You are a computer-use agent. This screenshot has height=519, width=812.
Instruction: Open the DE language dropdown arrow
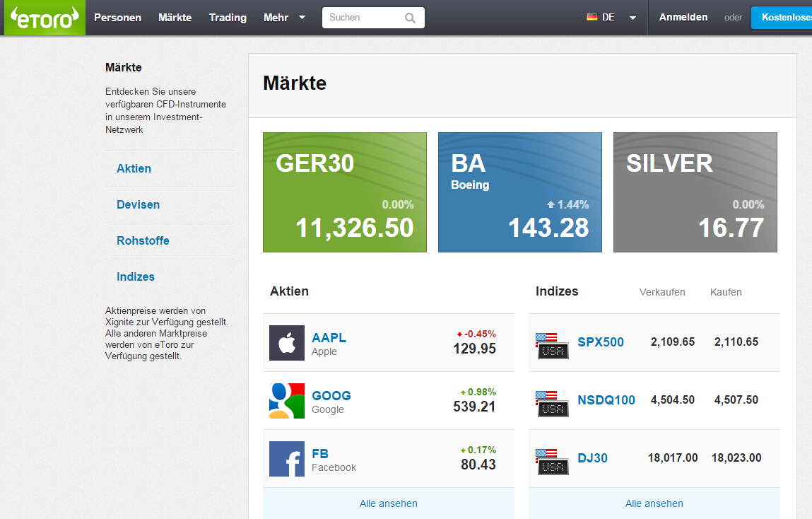(632, 18)
